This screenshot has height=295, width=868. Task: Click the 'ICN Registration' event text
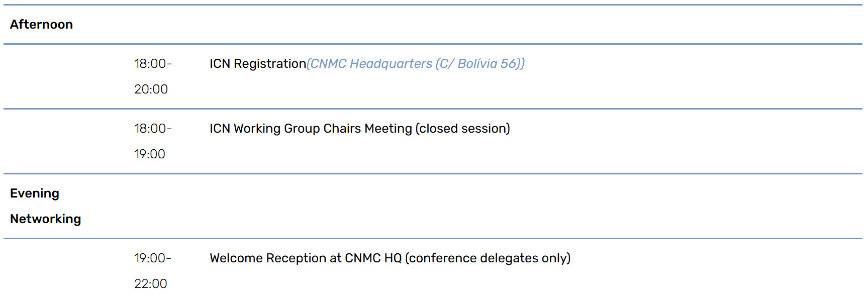coord(257,64)
